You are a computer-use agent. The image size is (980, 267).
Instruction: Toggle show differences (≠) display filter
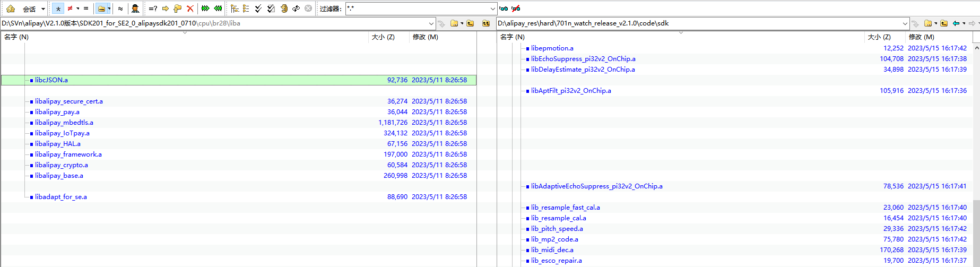point(70,8)
